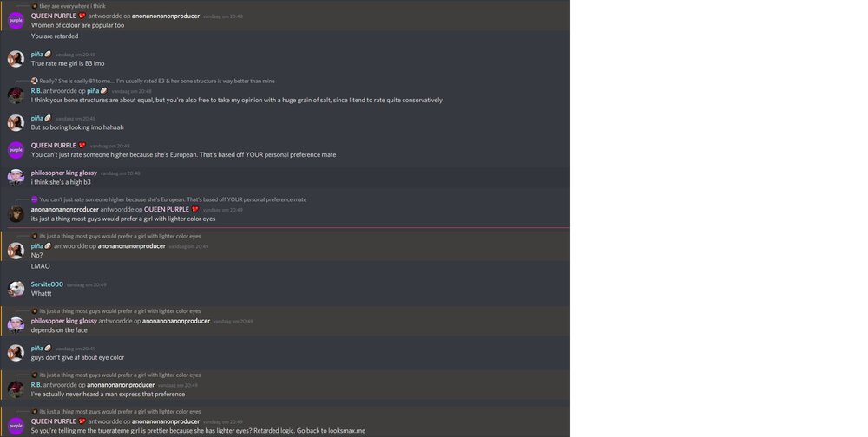The height and width of the screenshot is (437, 868).
Task: Select the 'You are retarded' message
Action: click(x=55, y=36)
